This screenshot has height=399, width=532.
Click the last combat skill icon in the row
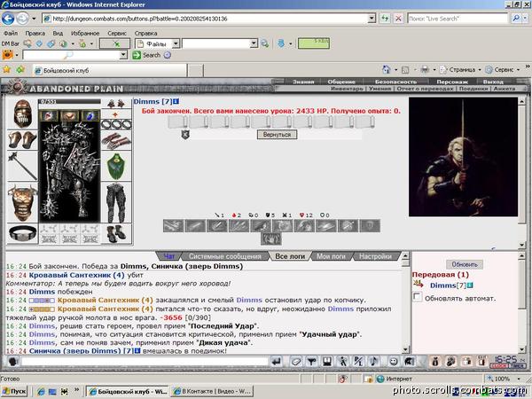[370, 226]
